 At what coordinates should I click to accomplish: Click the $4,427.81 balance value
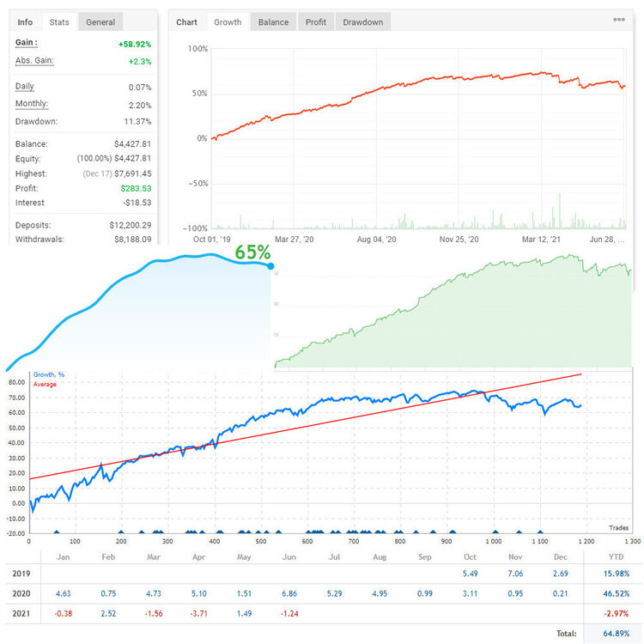coord(132,144)
